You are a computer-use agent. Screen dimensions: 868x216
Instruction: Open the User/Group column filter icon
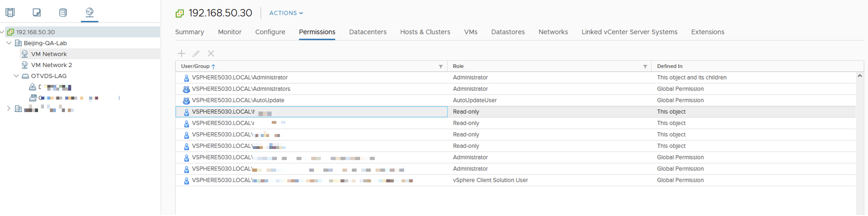pyautogui.click(x=441, y=66)
